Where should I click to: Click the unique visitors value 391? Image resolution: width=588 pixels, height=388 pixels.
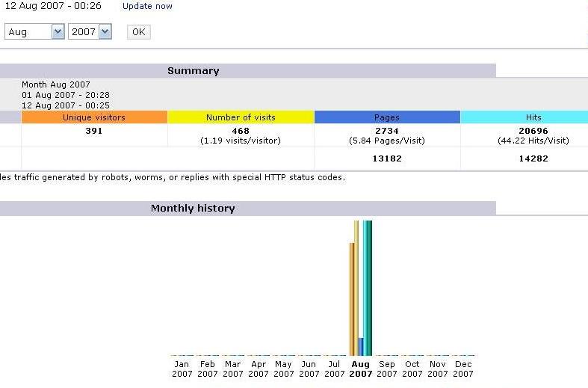pos(94,131)
